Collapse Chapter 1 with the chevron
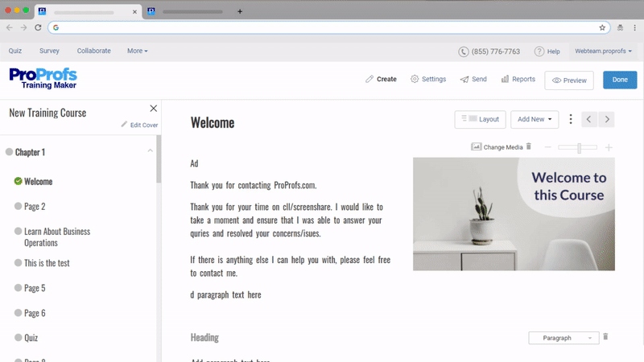The width and height of the screenshot is (644, 362). (151, 150)
